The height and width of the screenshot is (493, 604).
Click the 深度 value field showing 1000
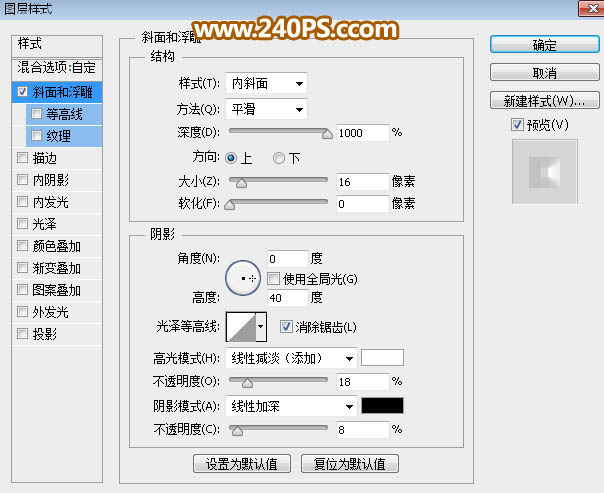[362, 133]
